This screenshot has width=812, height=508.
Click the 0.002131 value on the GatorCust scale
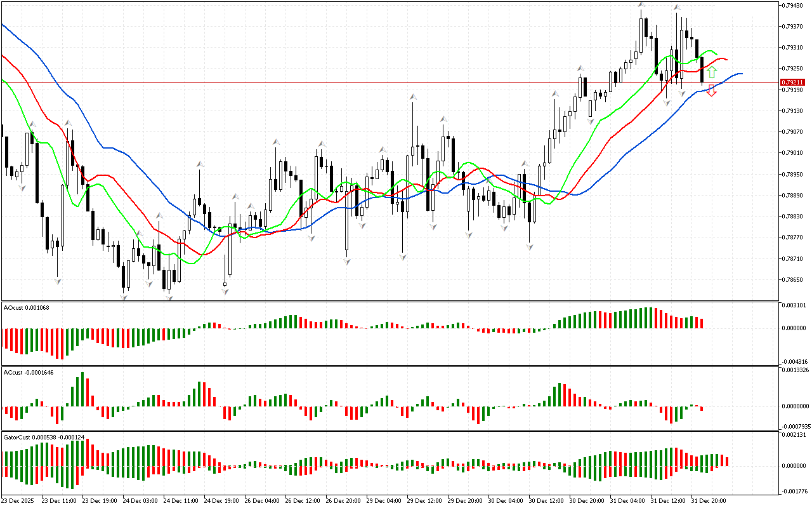coord(794,435)
